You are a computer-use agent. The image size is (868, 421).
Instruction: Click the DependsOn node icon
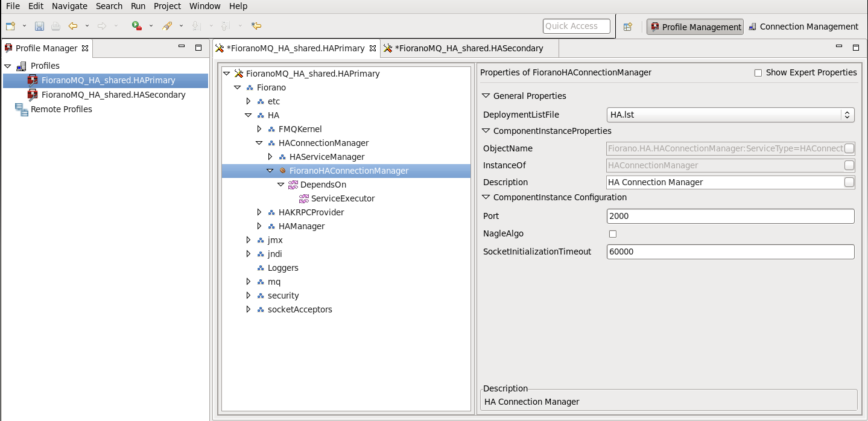coord(293,185)
